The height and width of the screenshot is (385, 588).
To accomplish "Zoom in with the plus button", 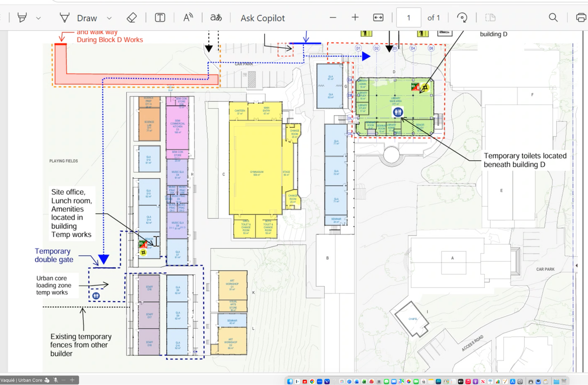I will (355, 18).
